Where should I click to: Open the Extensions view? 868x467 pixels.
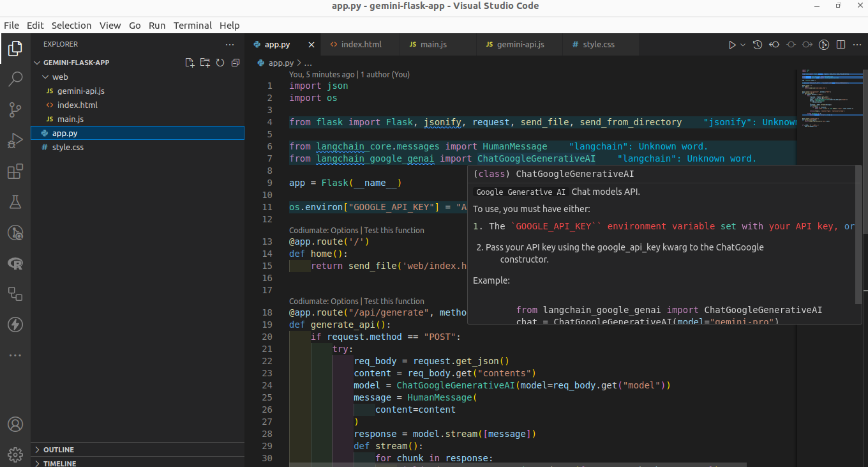click(15, 172)
